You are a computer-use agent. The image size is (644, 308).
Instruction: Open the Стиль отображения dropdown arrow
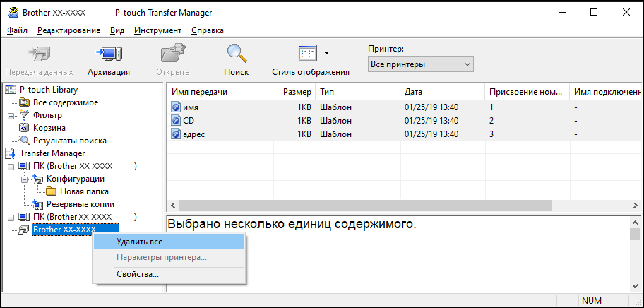click(326, 52)
